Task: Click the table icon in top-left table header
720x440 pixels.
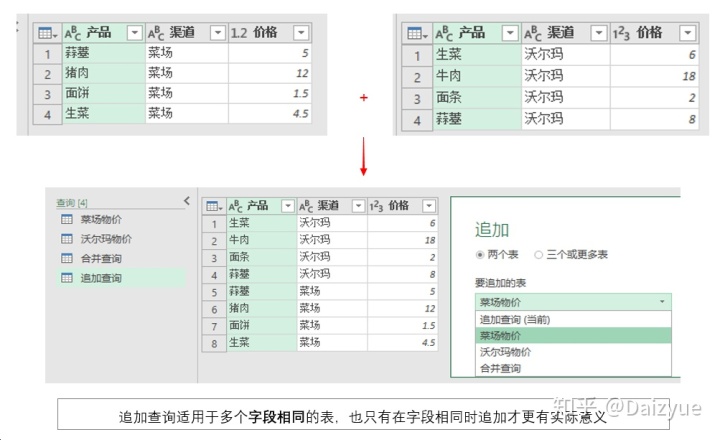Action: coord(47,33)
